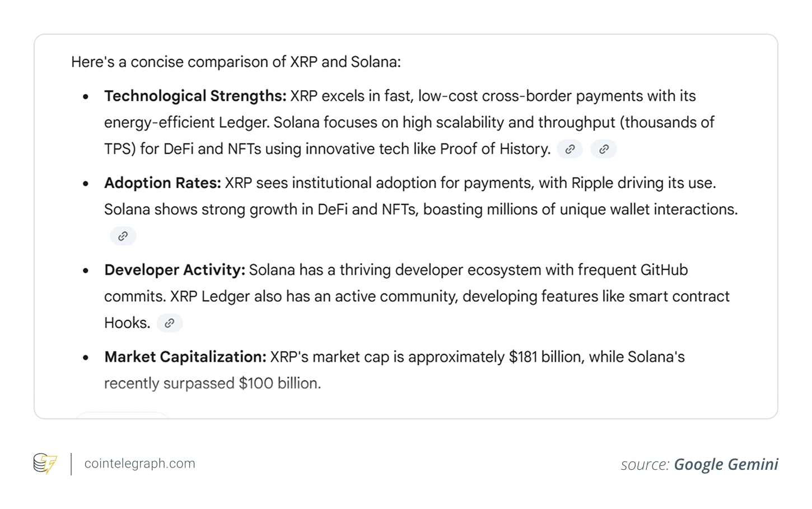Click the 'Developer Activity:' heading
Screen dimensions: 812x509
pos(175,270)
